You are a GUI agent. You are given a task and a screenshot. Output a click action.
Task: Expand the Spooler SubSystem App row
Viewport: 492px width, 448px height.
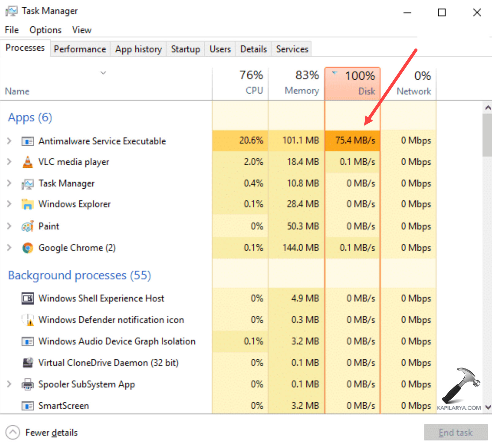(9, 384)
